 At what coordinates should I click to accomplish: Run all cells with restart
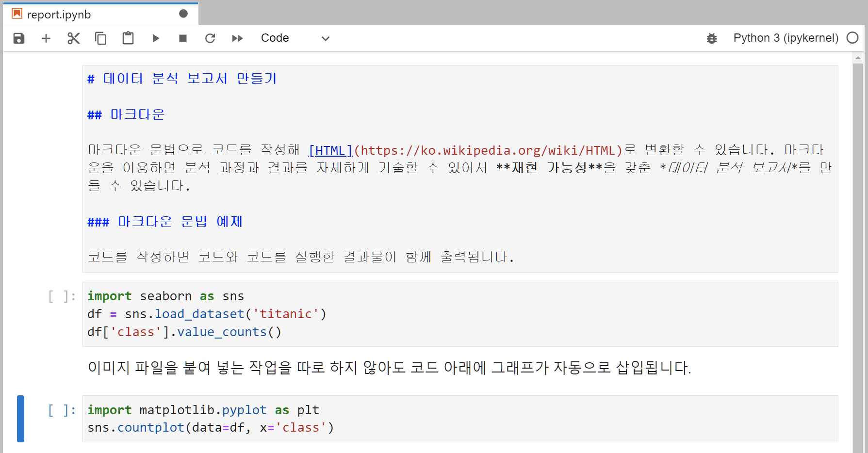[x=237, y=38]
